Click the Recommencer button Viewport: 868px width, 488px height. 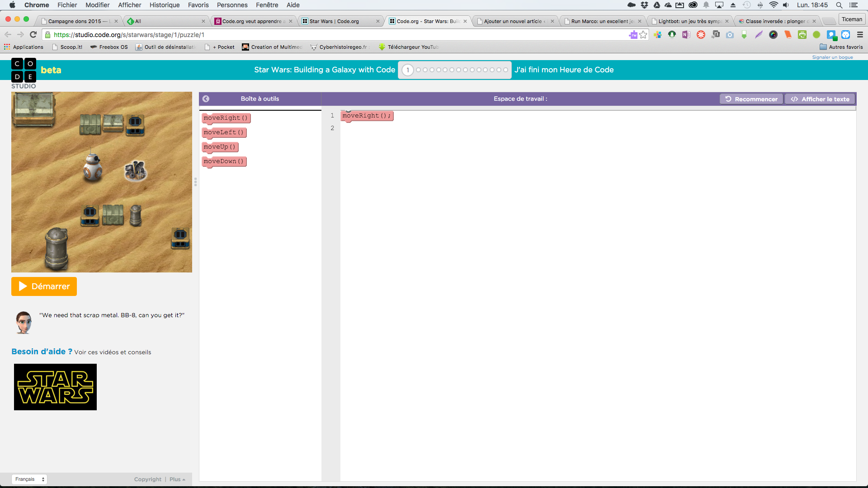click(x=751, y=99)
